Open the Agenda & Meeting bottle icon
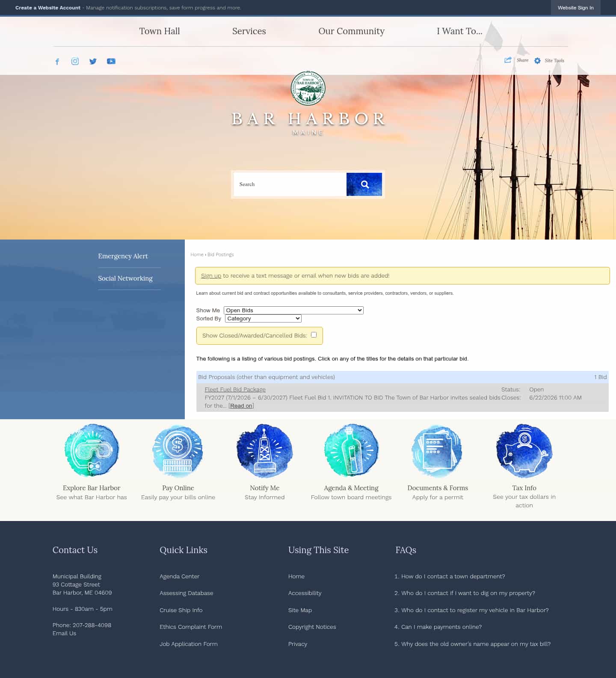Screen dimensions: 616x678 point(351,451)
